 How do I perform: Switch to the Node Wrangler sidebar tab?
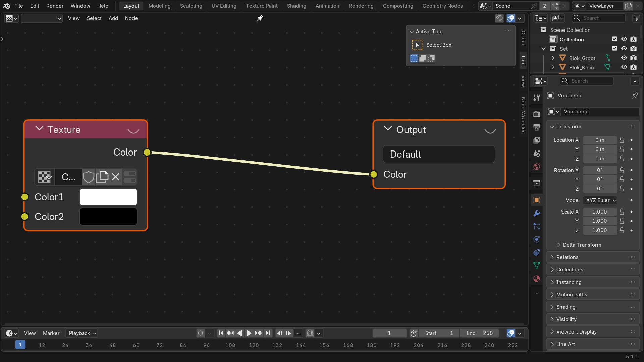tap(523, 115)
